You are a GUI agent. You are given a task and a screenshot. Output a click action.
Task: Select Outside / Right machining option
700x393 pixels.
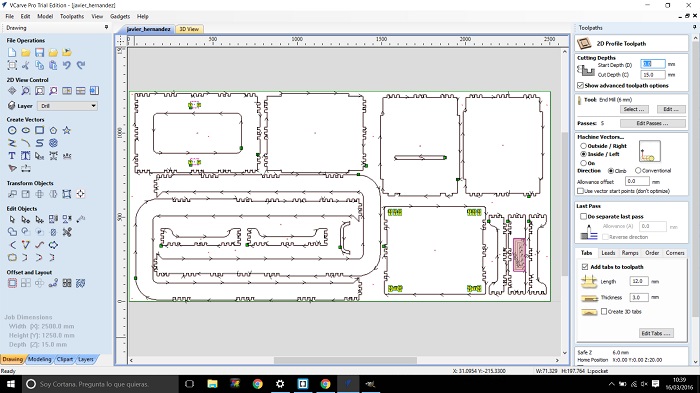pyautogui.click(x=604, y=146)
